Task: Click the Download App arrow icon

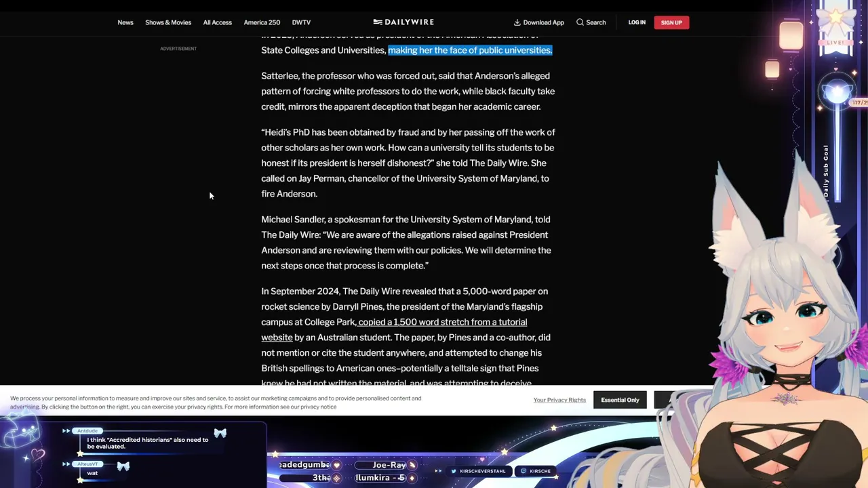Action: click(x=517, y=22)
